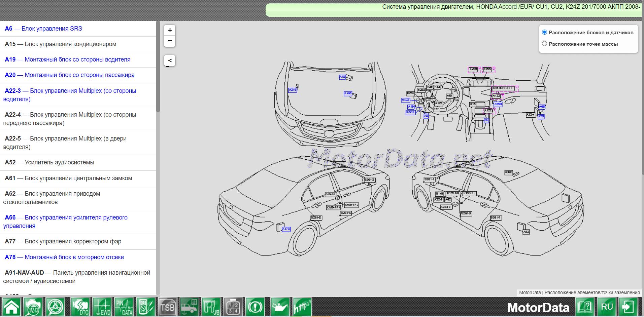Screen dimensions: 644x317
Task: Select A52 — Усилитель аудиосистемы
Action: click(78, 162)
